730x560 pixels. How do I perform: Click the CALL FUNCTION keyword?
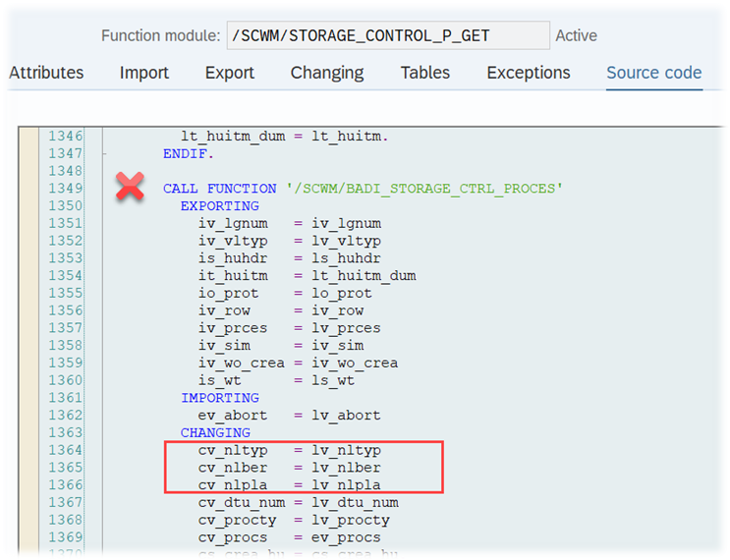[219, 188]
